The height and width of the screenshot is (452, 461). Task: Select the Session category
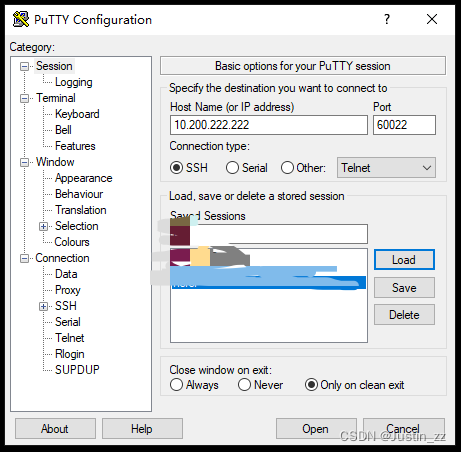pyautogui.click(x=54, y=66)
